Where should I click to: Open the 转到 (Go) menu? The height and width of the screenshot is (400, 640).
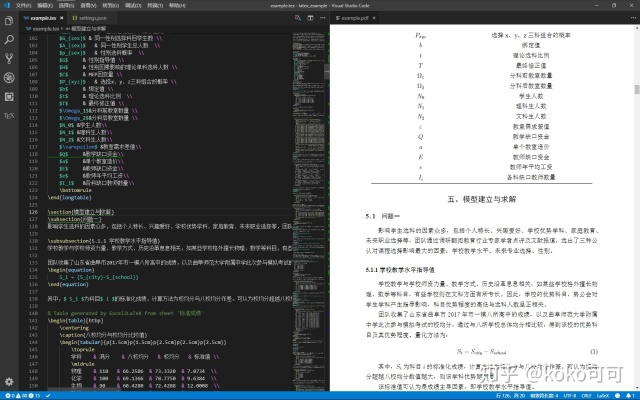111,6
